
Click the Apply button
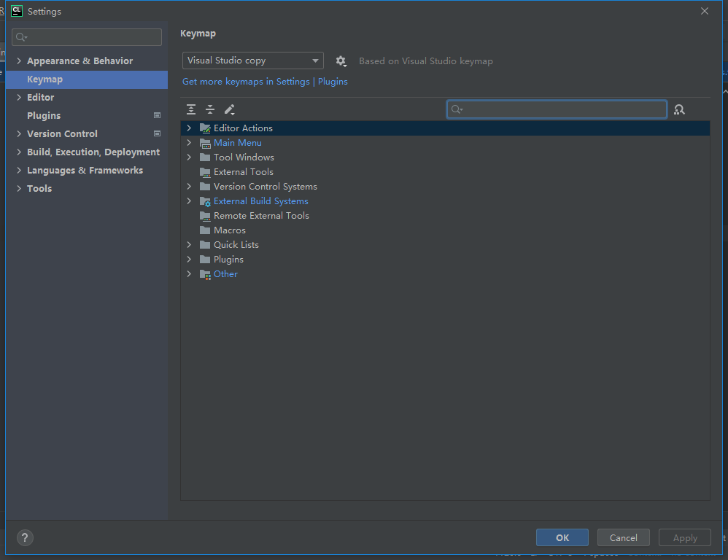coord(685,537)
